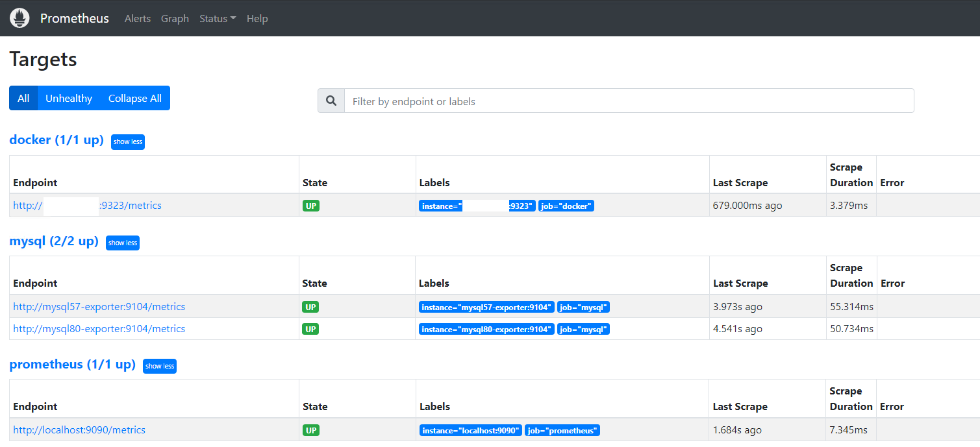This screenshot has width=980, height=447.
Task: Click instance="mysql80-exporter:9104" label badge
Action: pos(487,329)
